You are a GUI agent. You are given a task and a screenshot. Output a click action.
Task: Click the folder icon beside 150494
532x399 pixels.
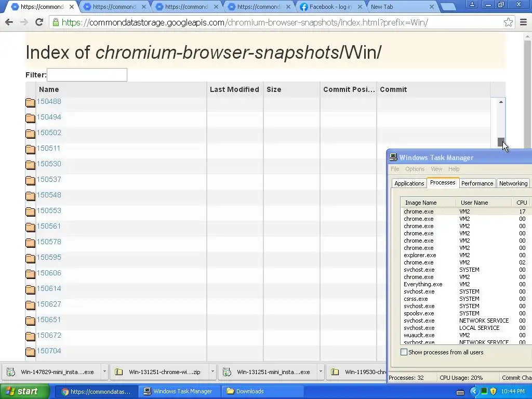[x=30, y=118]
